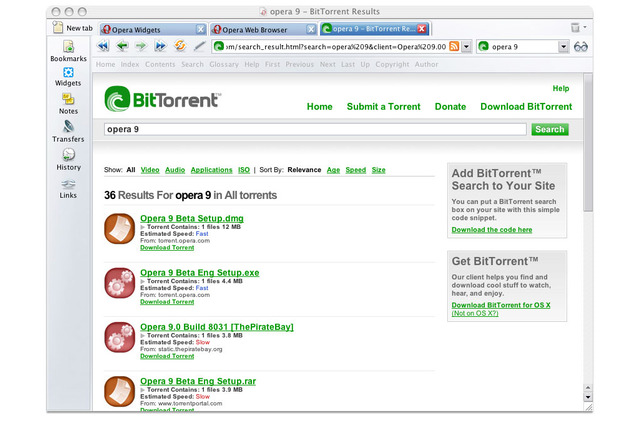Expand torrent contents for Opera 9 Beta Eng Setup.rar

point(142,390)
